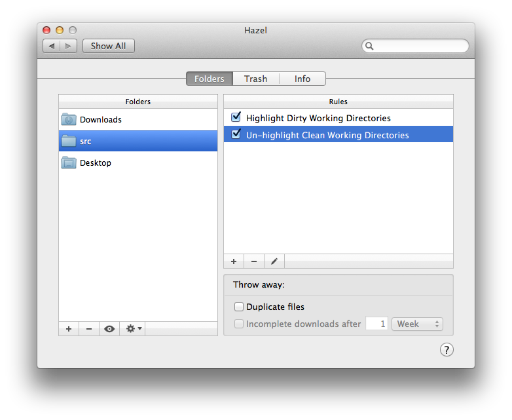Close the Hazel window with the red button
Screen dimensions: 512x420
(46, 30)
